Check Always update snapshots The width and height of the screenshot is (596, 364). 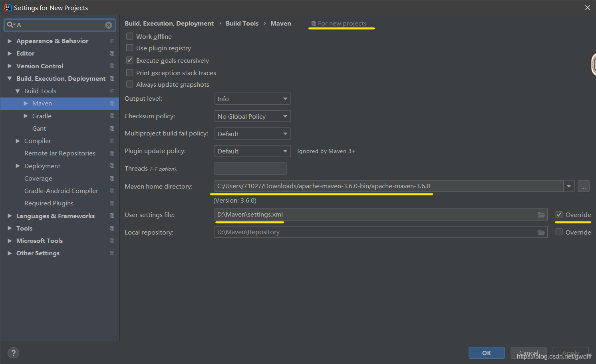(129, 84)
